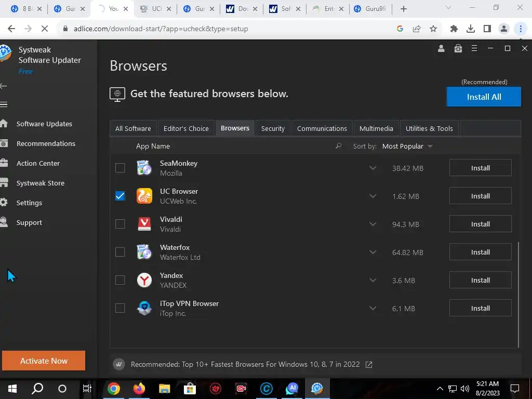This screenshot has height=399, width=532.
Task: Install UC Browser
Action: pyautogui.click(x=481, y=196)
